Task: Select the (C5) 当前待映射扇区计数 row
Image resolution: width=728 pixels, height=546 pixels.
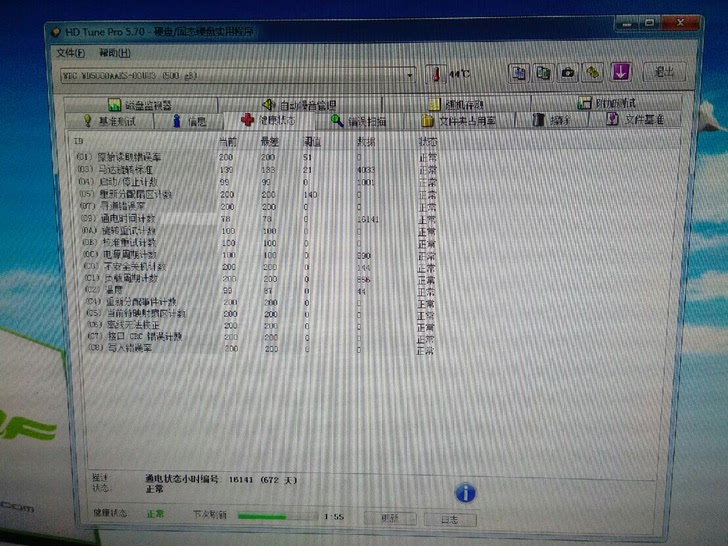Action: [x=260, y=314]
